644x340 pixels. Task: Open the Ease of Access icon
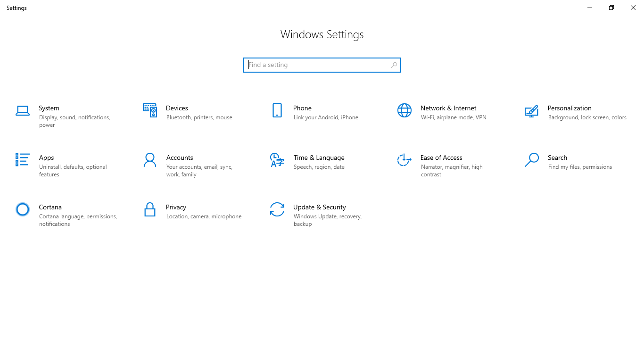pyautogui.click(x=405, y=160)
